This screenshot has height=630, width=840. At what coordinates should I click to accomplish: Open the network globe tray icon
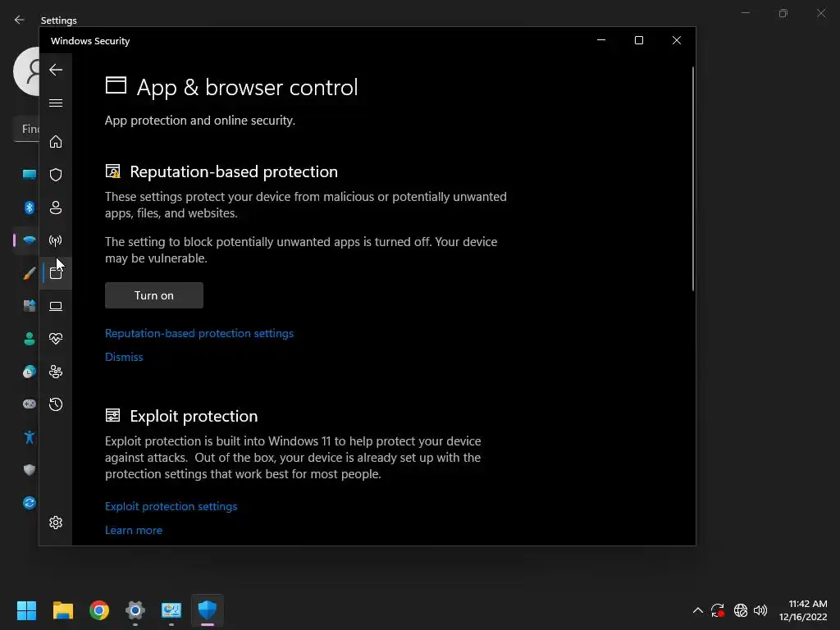pos(741,610)
